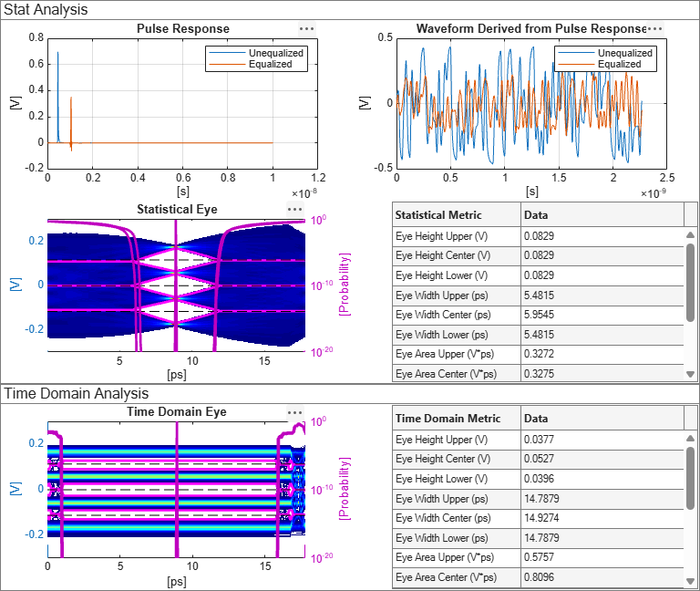
Task: Click the 0.3275 eye area value cell
Action: pos(602,373)
